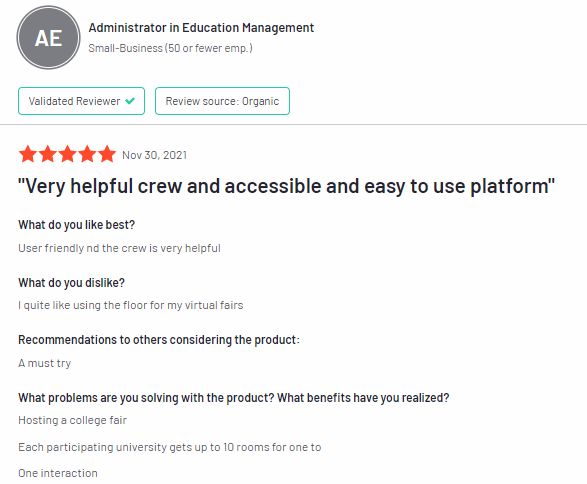Click the Small-Business company size text
Image resolution: width=587 pixels, height=484 pixels.
pyautogui.click(x=170, y=48)
